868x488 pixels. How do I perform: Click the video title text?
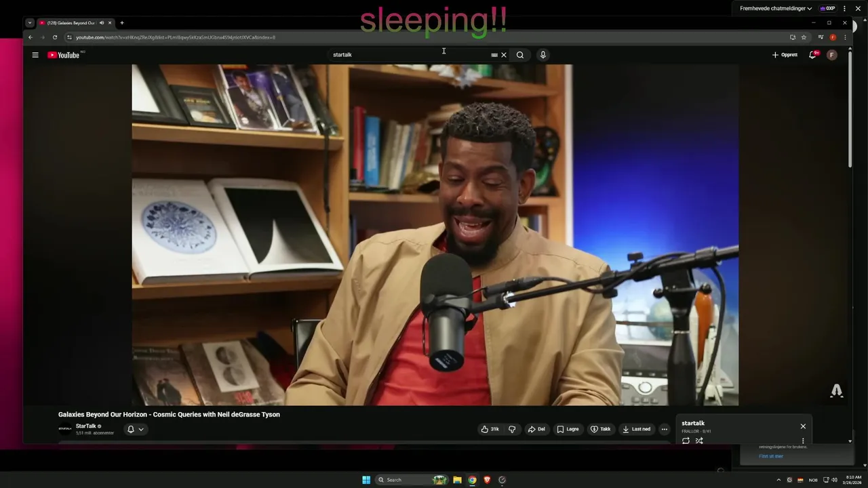pos(169,414)
